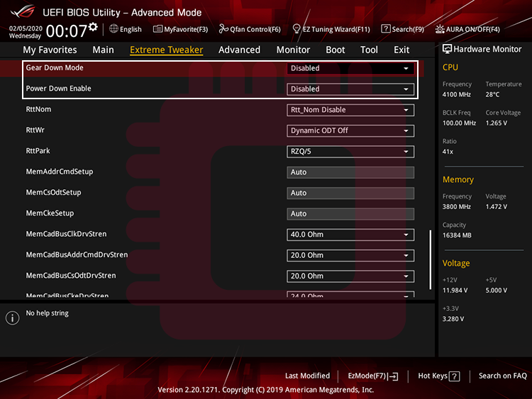
Task: Expand the RttNom dropdown
Action: (350, 110)
